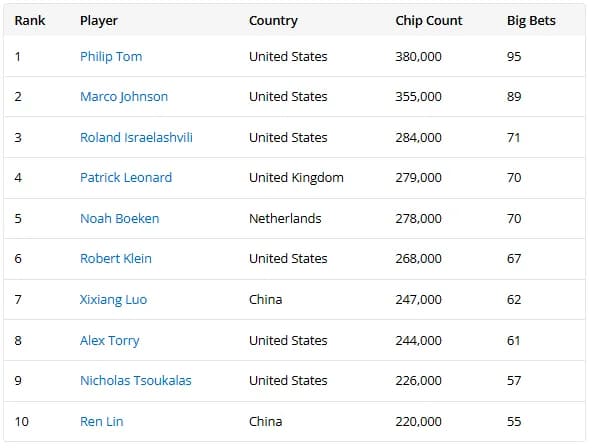The height and width of the screenshot is (448, 594).
Task: Click the Player column header
Action: 99,20
